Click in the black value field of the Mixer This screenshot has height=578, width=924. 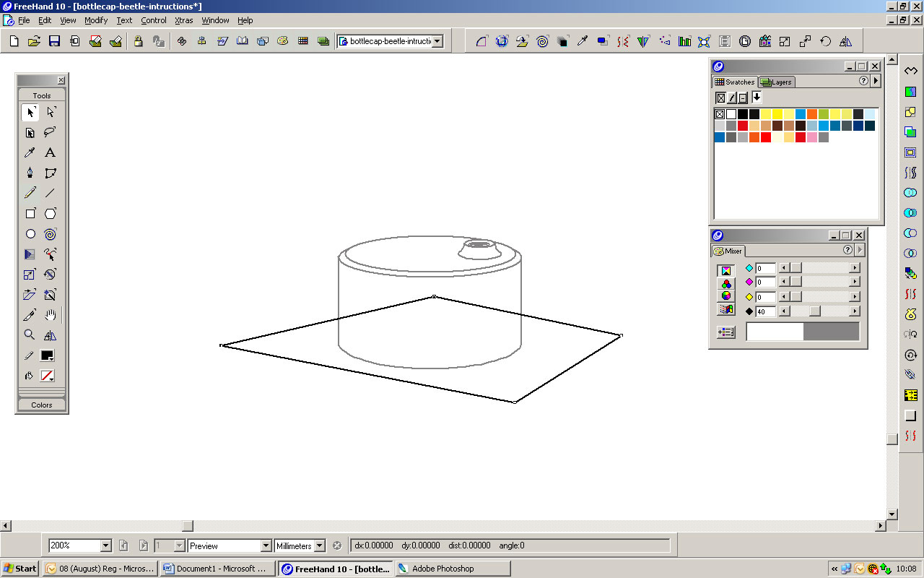click(766, 310)
